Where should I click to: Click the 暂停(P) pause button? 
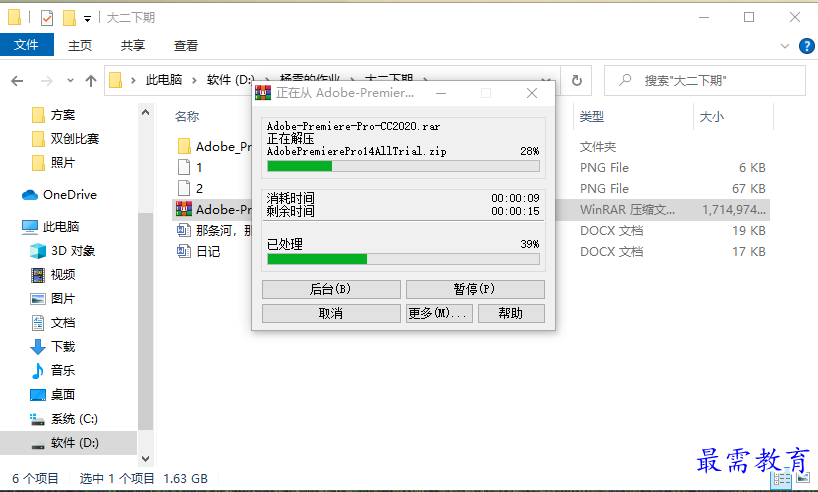tap(475, 289)
